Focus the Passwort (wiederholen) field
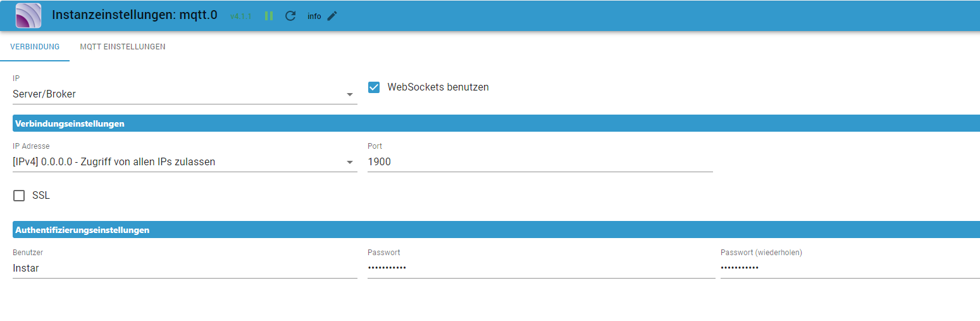This screenshot has width=980, height=321. pyautogui.click(x=850, y=268)
